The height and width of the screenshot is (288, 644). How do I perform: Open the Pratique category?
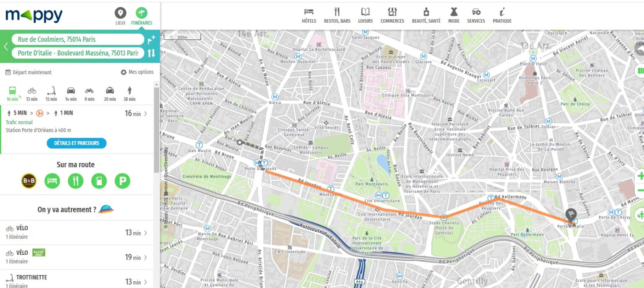tap(502, 16)
